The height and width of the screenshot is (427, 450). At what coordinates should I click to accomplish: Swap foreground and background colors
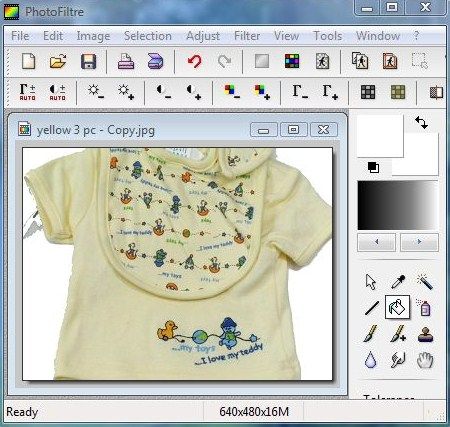click(x=422, y=122)
